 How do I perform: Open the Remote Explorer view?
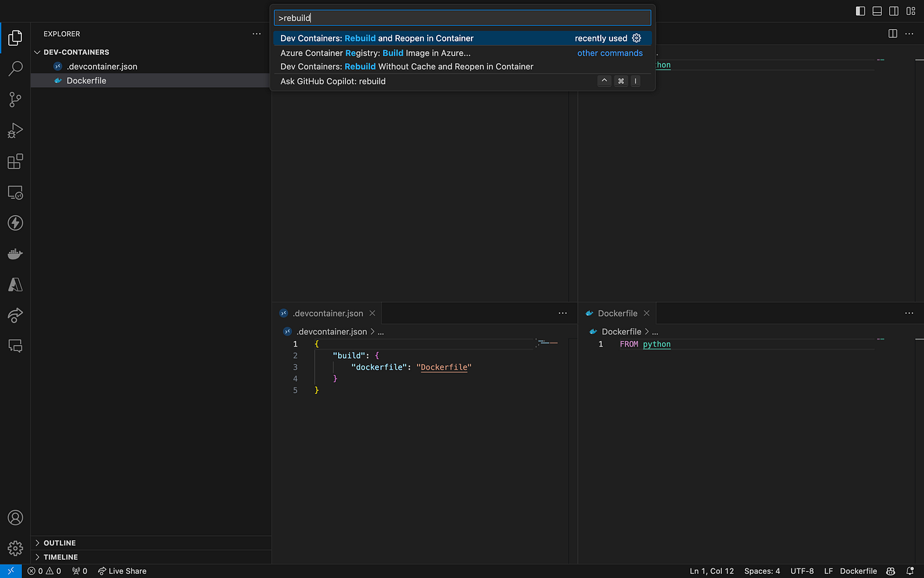coord(15,193)
